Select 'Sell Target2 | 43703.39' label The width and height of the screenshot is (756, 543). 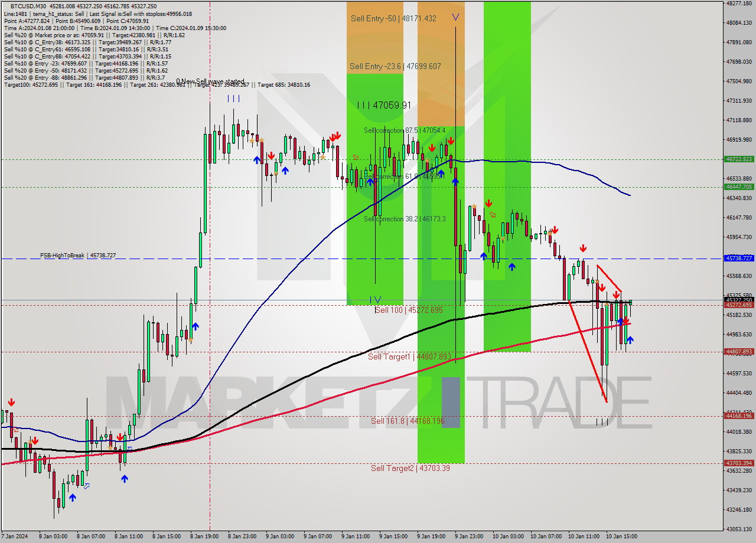(410, 468)
